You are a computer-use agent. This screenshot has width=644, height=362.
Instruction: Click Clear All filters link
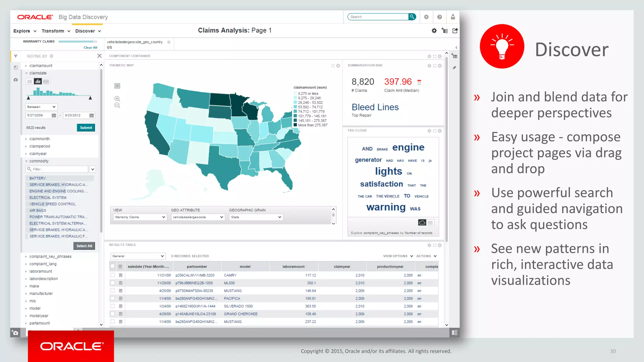click(x=90, y=48)
